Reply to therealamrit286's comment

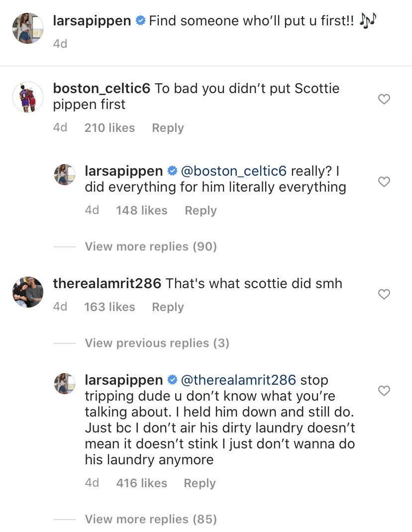(x=168, y=307)
